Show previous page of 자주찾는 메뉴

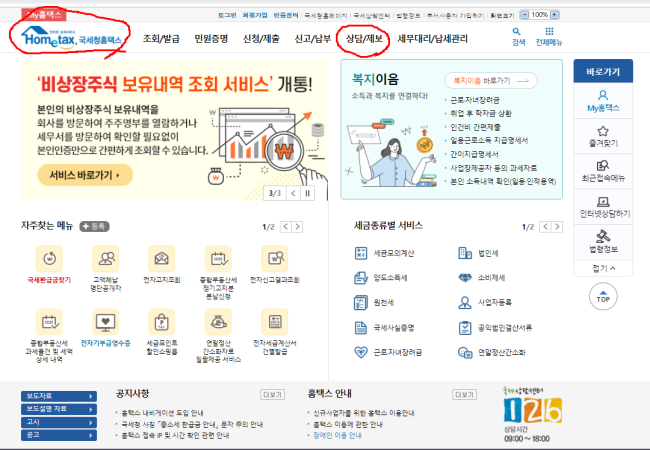pyautogui.click(x=286, y=227)
